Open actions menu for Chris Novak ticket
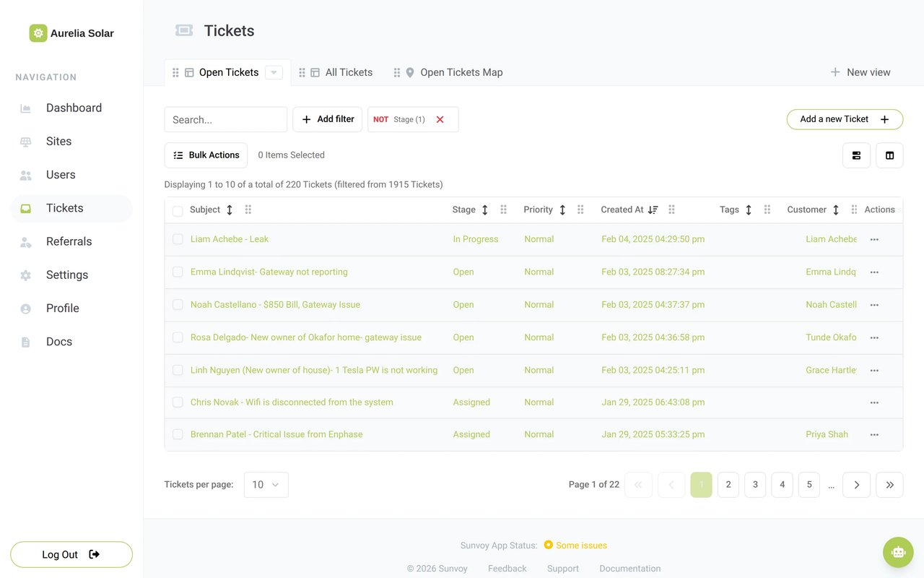 874,402
